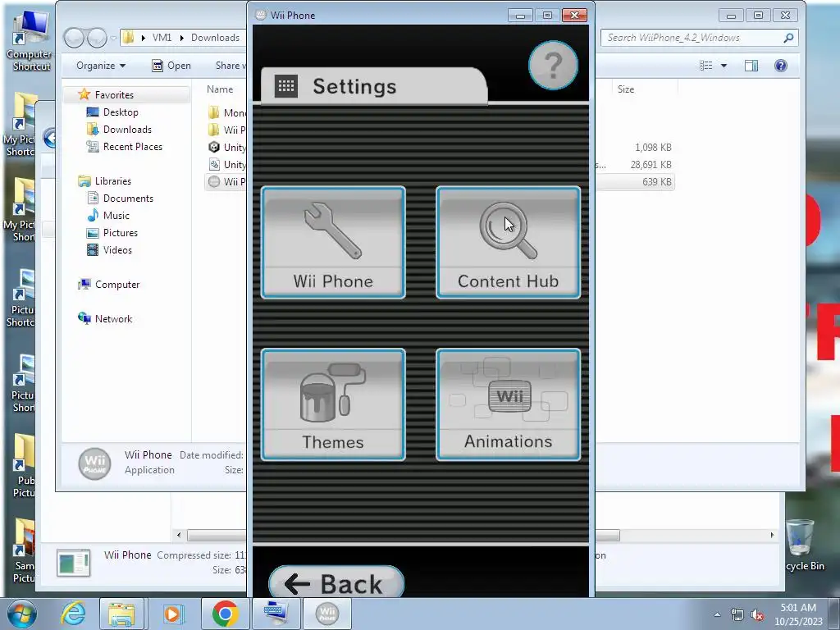
Task: Click the left scroll arrow of rear window
Action: [x=179, y=535]
